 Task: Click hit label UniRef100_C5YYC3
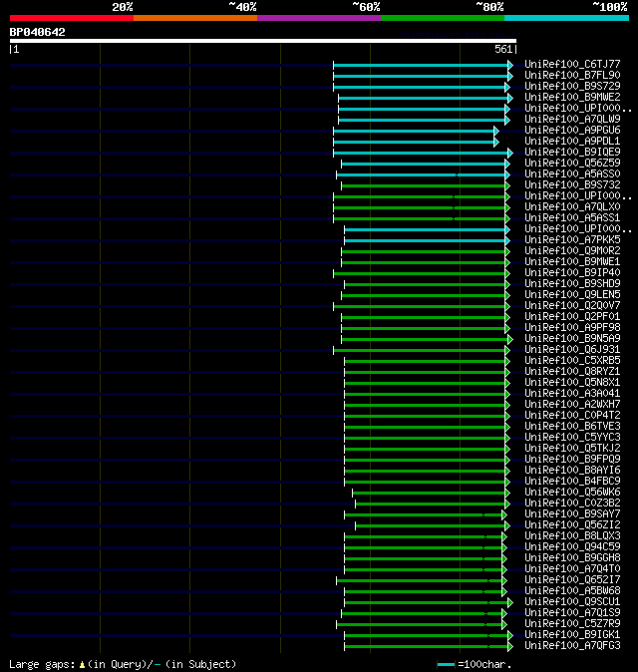572,437
